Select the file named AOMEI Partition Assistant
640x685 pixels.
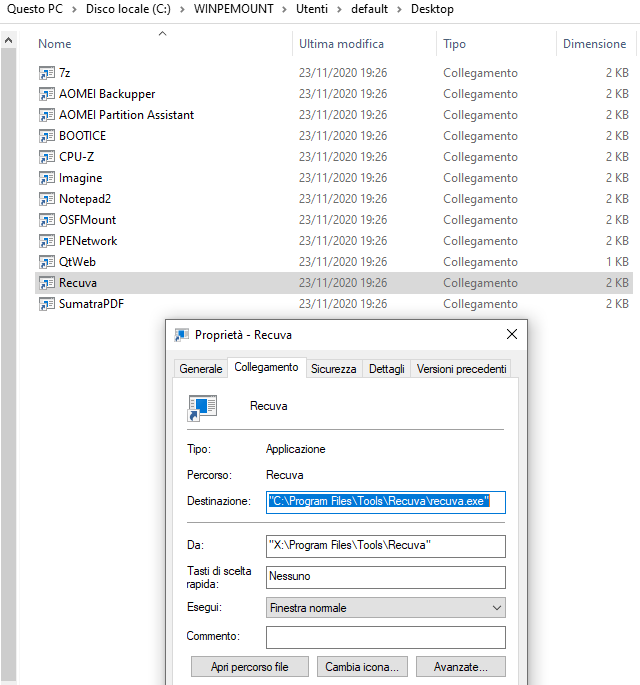coord(126,115)
